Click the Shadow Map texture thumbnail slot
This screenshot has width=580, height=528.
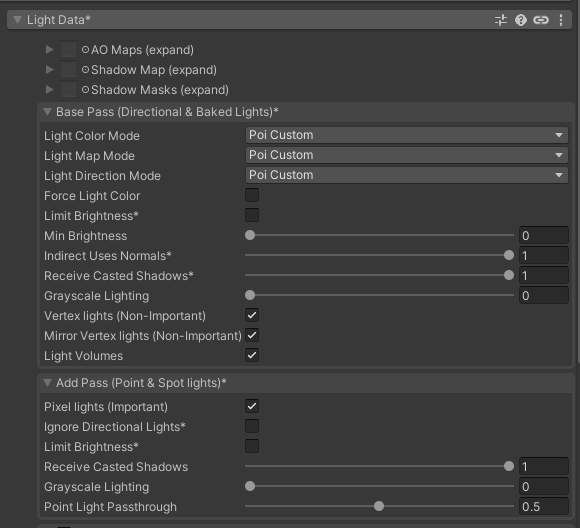[69, 70]
